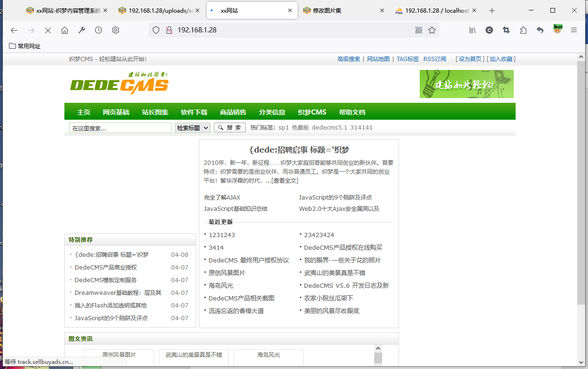Open the 农家小院丝瓜架下 article
The width and height of the screenshot is (588, 369).
point(329,298)
